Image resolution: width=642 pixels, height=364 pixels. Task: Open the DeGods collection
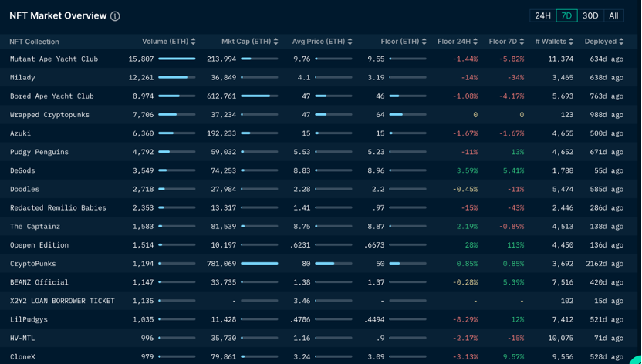pyautogui.click(x=22, y=170)
